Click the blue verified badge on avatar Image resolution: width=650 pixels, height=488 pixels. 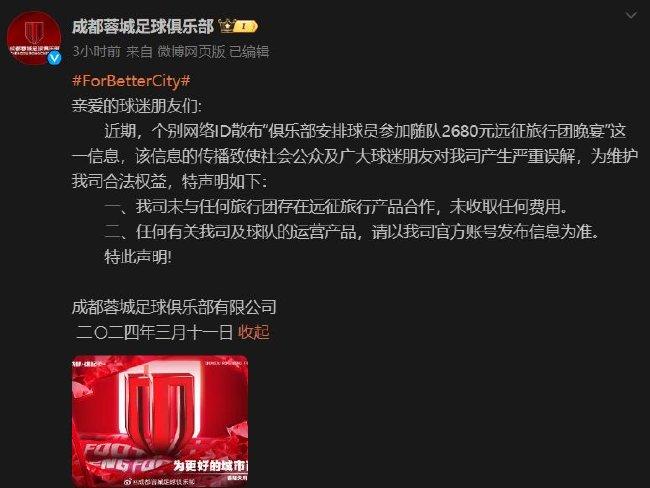click(54, 58)
